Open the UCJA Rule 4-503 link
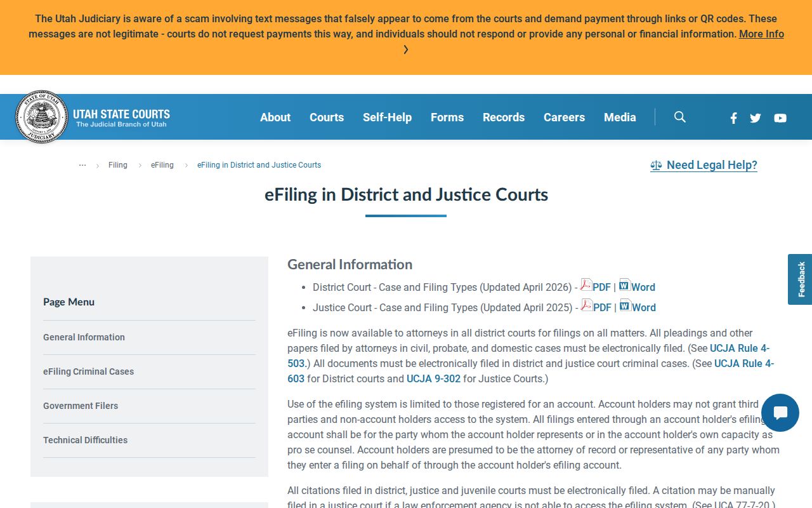Image resolution: width=812 pixels, height=508 pixels. point(740,348)
